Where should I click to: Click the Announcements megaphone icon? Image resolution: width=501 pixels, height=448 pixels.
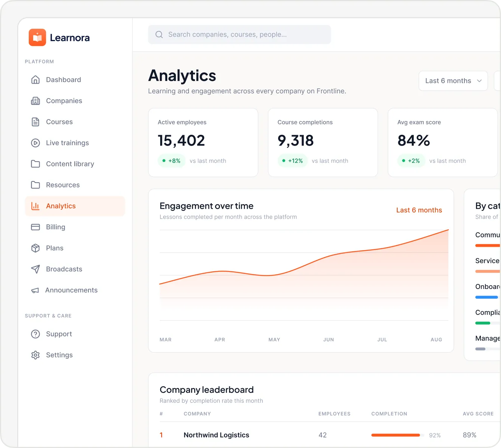(35, 290)
